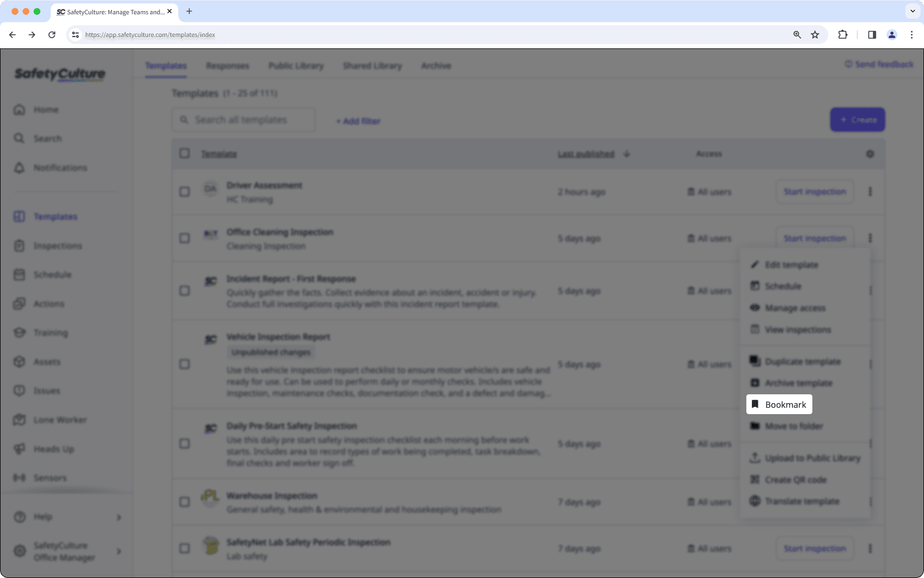Screen dimensions: 924x578
Task: Open the table column settings gear
Action: (x=870, y=154)
